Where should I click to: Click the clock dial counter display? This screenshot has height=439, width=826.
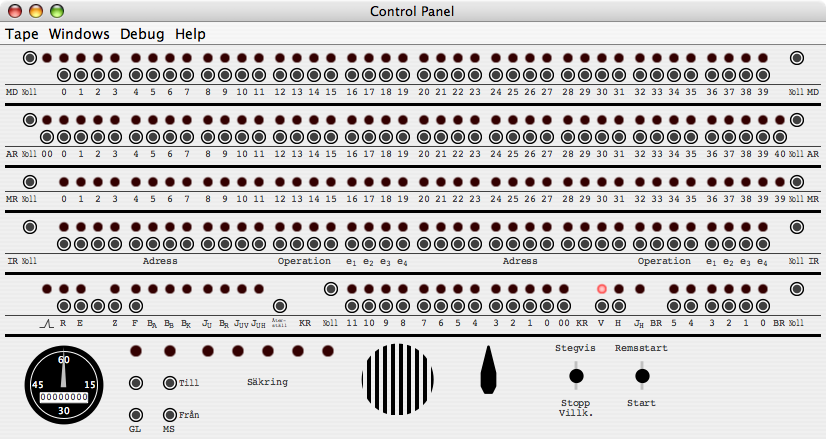64,397
